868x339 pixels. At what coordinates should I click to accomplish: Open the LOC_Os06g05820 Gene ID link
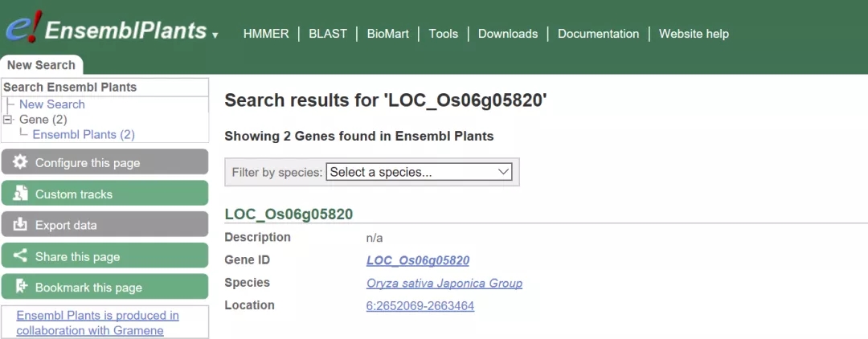click(x=417, y=260)
